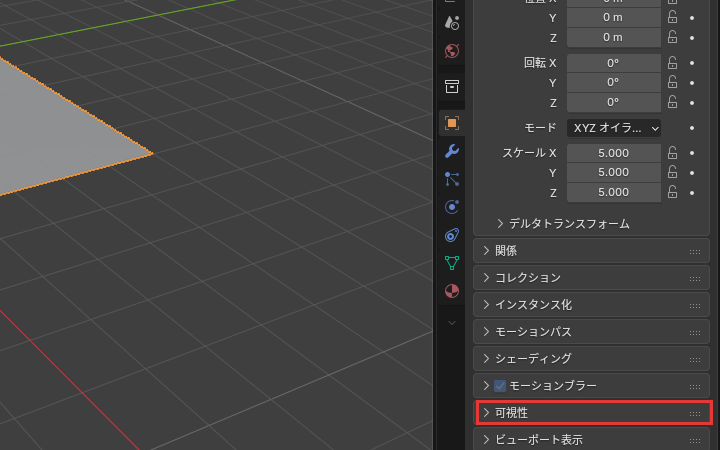This screenshot has width=720, height=450.
Task: Animate the モード property dot
Action: (692, 128)
